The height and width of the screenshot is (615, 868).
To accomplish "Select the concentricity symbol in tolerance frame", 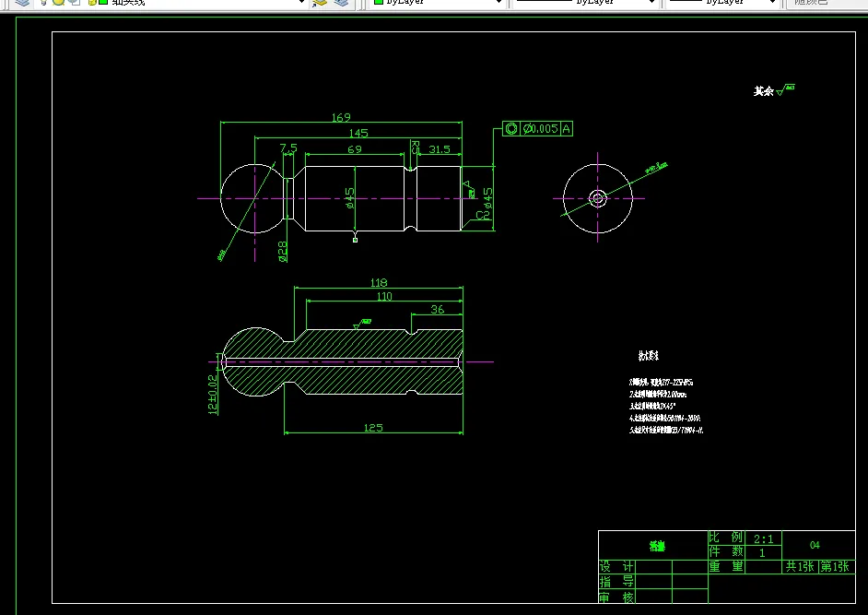I will point(511,128).
